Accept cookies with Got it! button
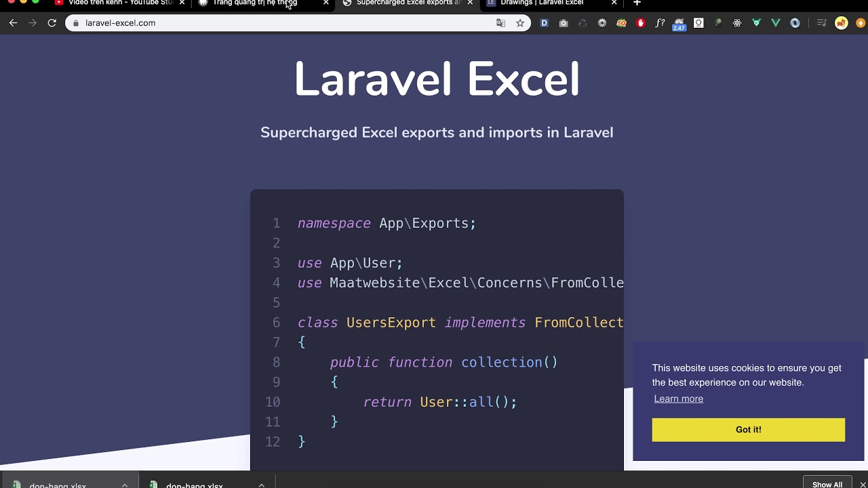This screenshot has height=488, width=868. [x=749, y=430]
